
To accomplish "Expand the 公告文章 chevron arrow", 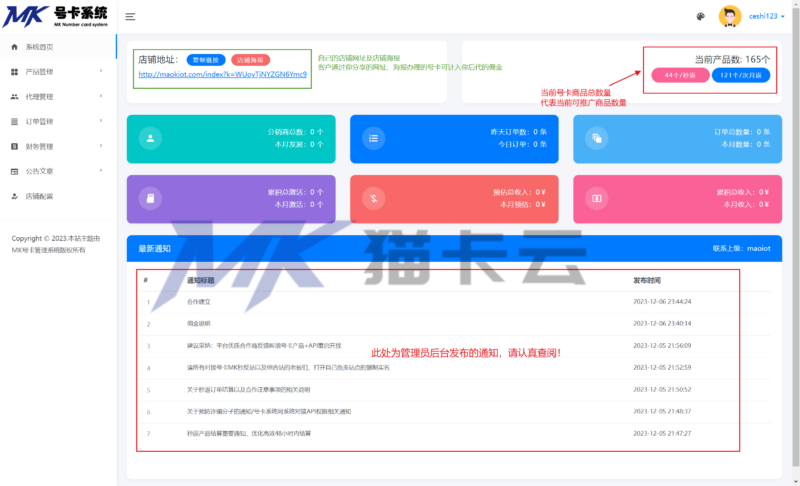I will tap(101, 170).
